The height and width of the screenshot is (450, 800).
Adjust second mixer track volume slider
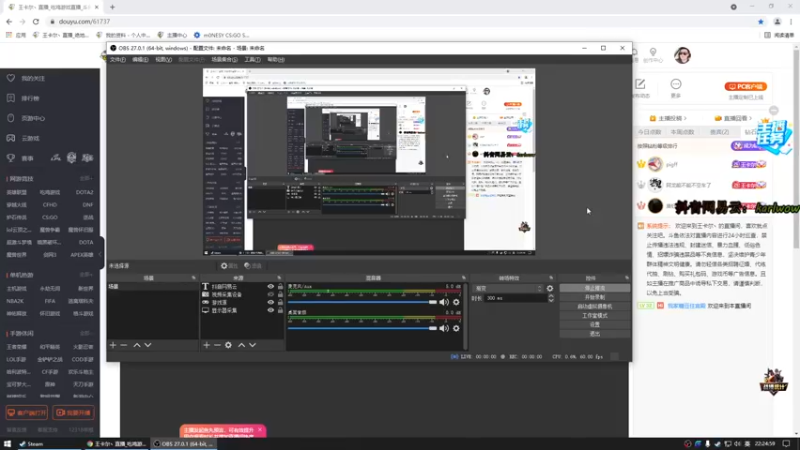(x=362, y=328)
